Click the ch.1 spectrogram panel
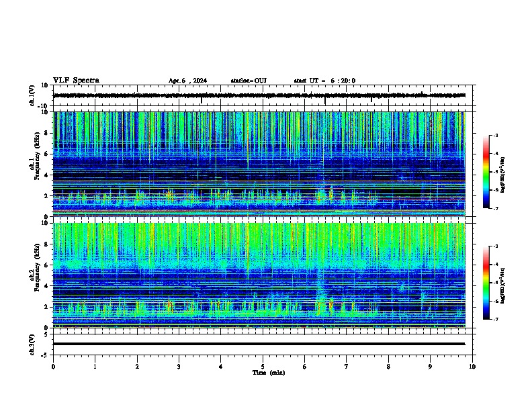 (259, 164)
